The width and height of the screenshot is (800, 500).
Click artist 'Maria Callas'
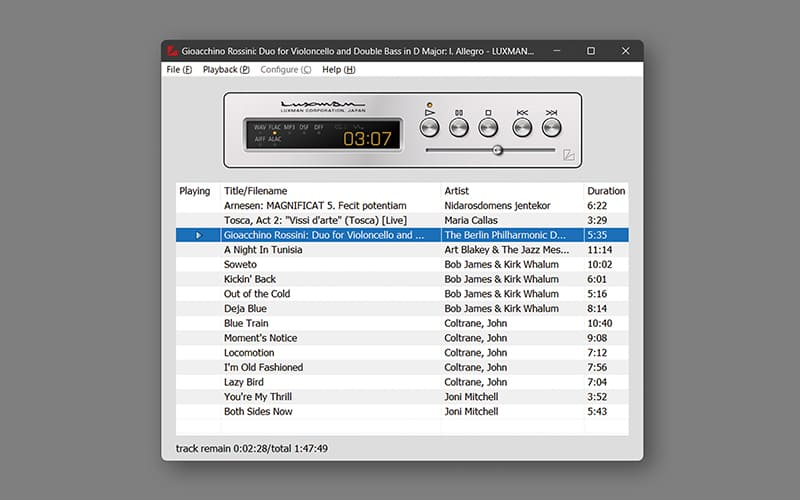click(471, 220)
